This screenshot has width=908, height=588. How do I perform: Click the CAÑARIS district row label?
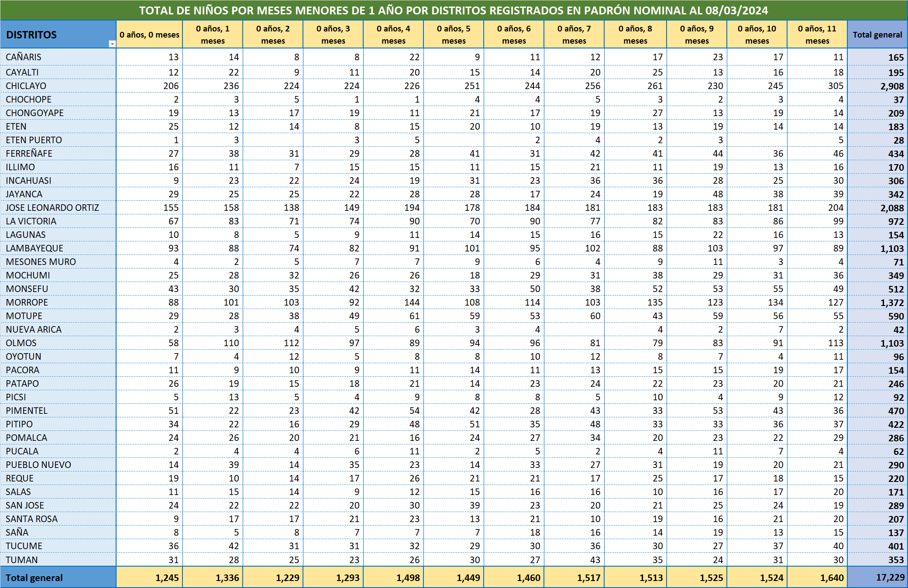pyautogui.click(x=24, y=57)
